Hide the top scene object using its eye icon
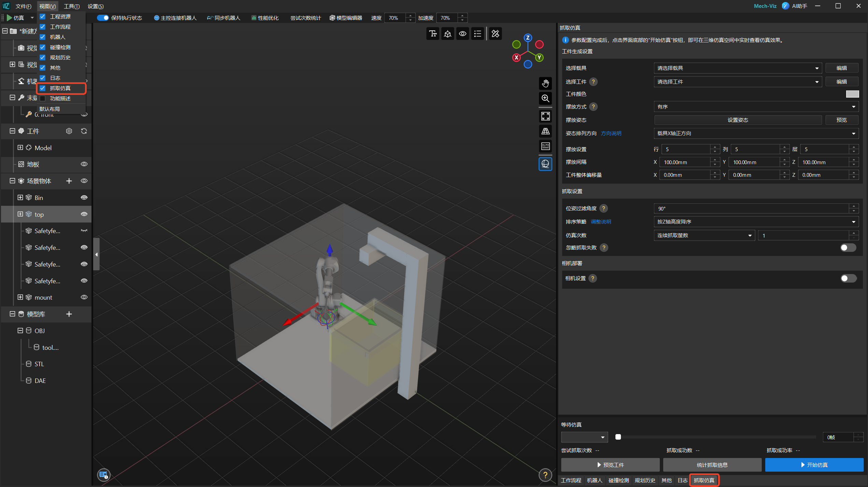Image resolution: width=868 pixels, height=487 pixels. [x=84, y=214]
